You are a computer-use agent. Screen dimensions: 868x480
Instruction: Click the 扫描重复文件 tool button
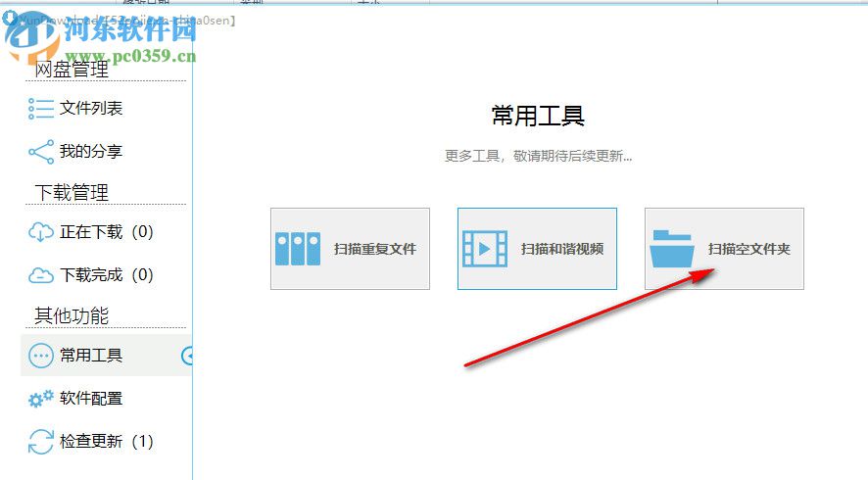click(350, 249)
